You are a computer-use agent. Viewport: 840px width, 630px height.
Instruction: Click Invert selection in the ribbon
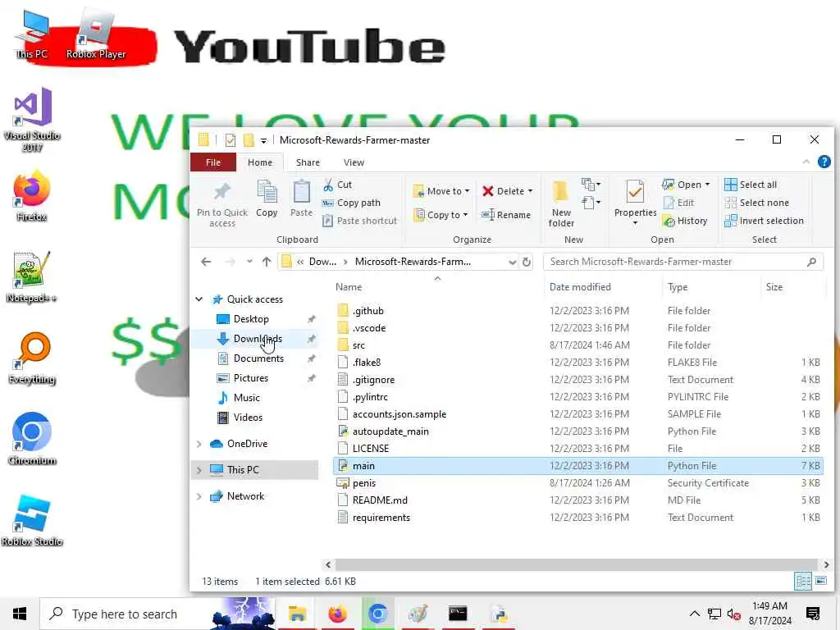tap(764, 221)
